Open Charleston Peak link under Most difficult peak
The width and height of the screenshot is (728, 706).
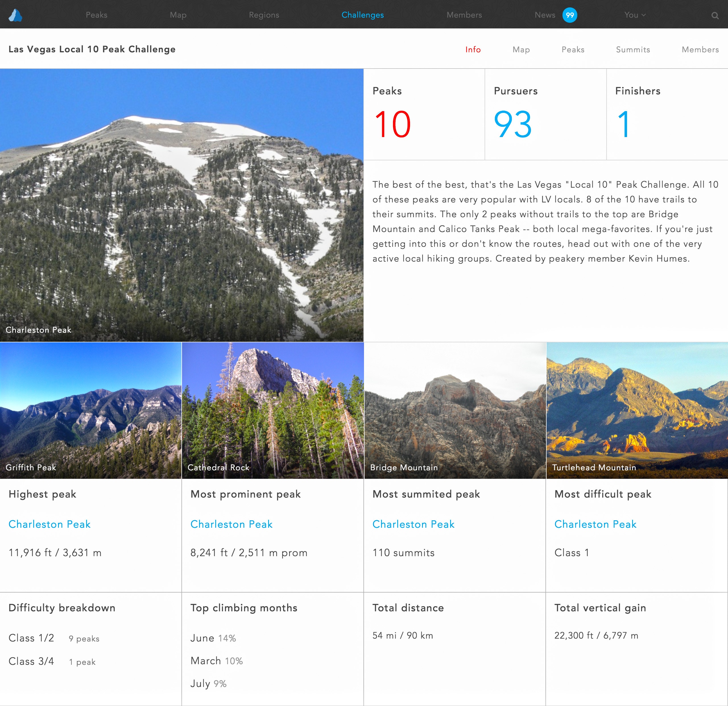pos(595,524)
